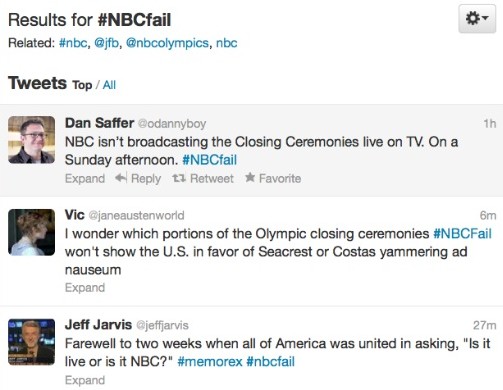Screen dimensions: 503x390
Task: Expand Vic's tweet about closing ceremonies
Action: (85, 288)
